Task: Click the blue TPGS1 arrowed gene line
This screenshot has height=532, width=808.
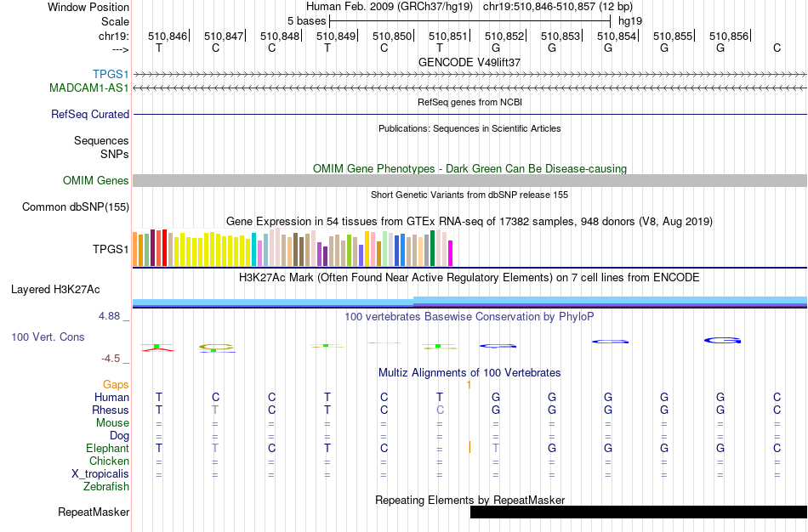Action: tap(470, 75)
